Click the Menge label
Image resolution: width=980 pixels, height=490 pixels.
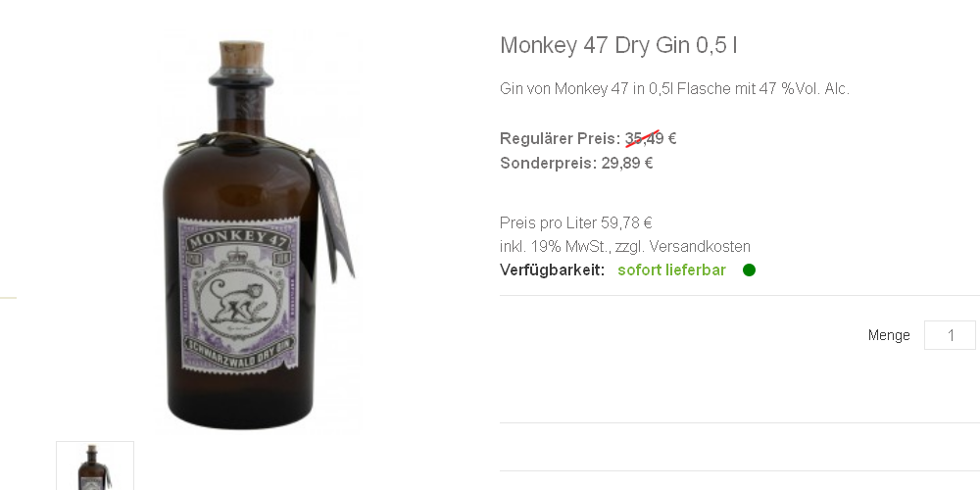point(889,335)
